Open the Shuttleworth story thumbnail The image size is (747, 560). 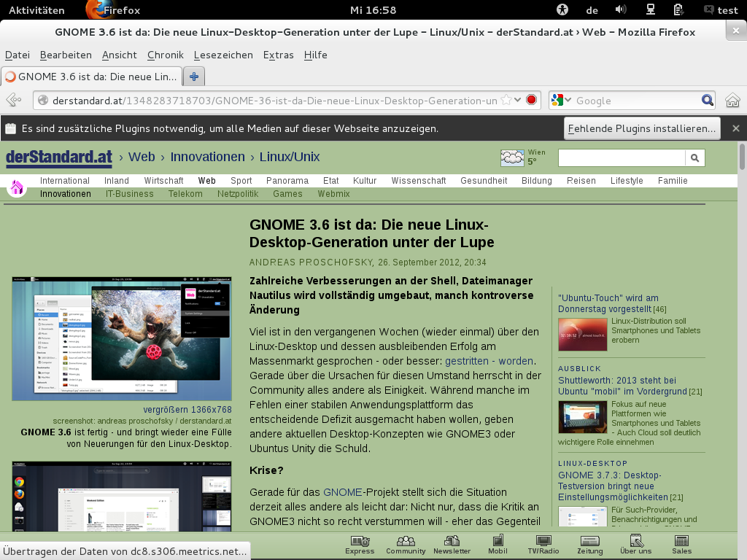click(x=583, y=417)
